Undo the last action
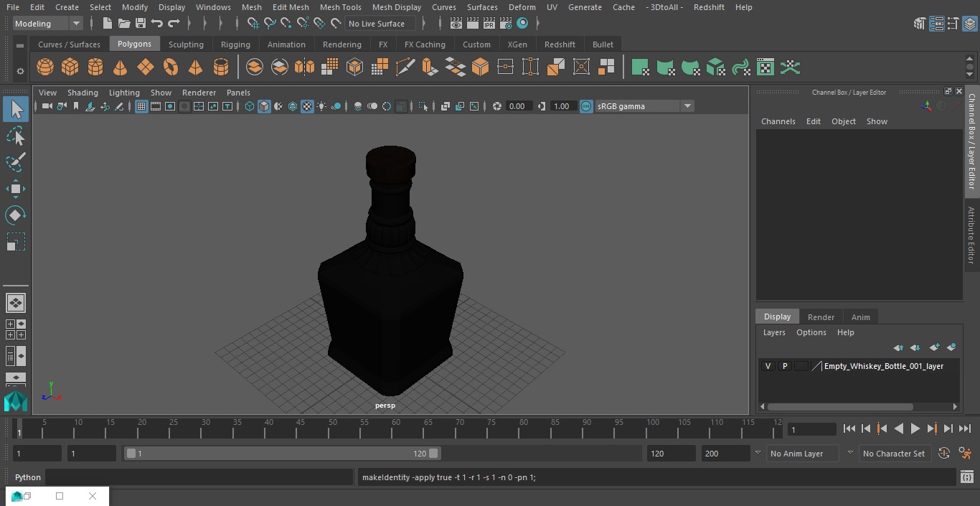980x506 pixels. [157, 24]
